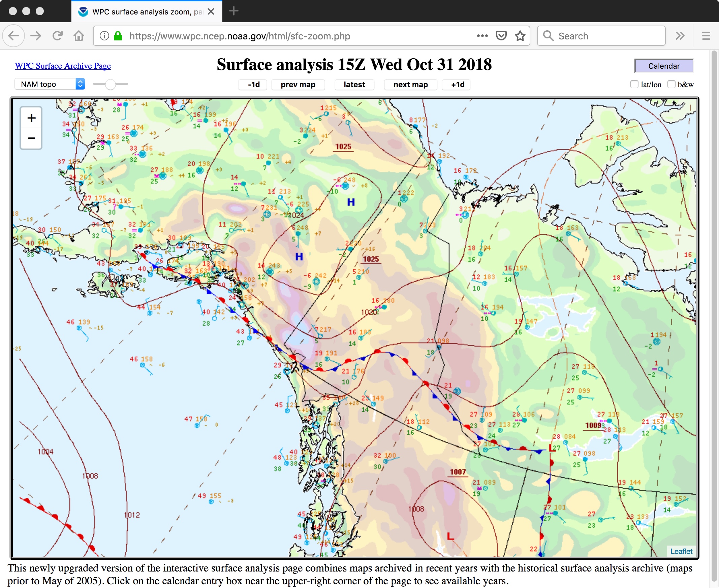Open the Firefox hamburger menu
The image size is (719, 588).
coord(706,36)
